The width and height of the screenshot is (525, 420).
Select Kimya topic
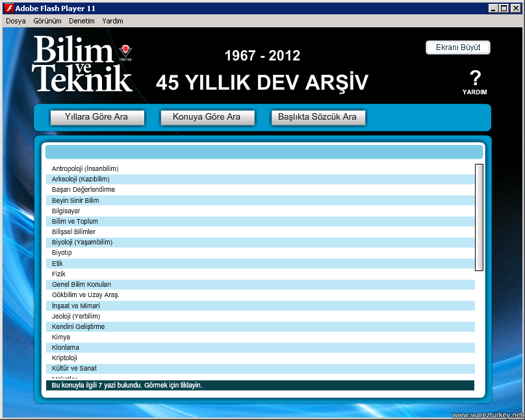[x=261, y=337]
